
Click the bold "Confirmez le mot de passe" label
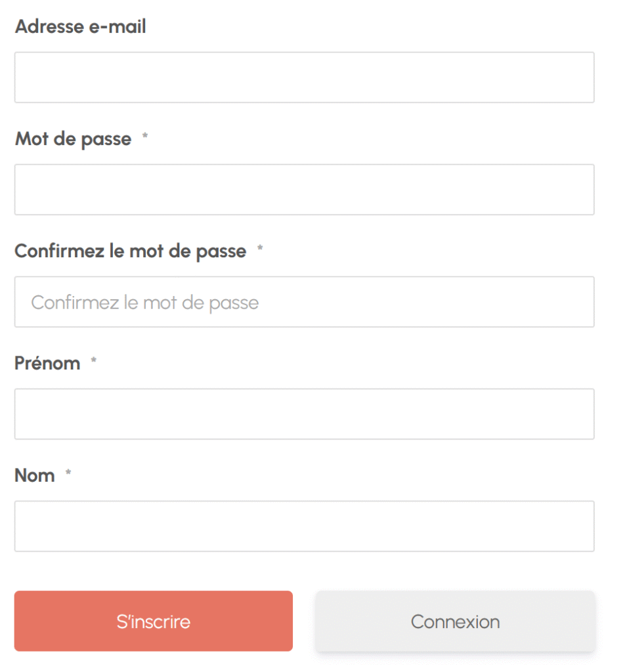[130, 251]
